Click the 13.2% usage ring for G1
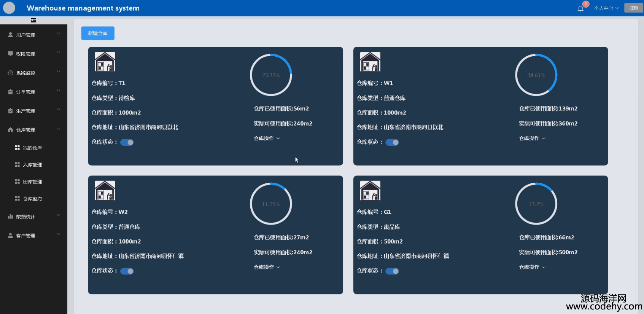Viewport: 644px width, 314px height. (x=536, y=204)
